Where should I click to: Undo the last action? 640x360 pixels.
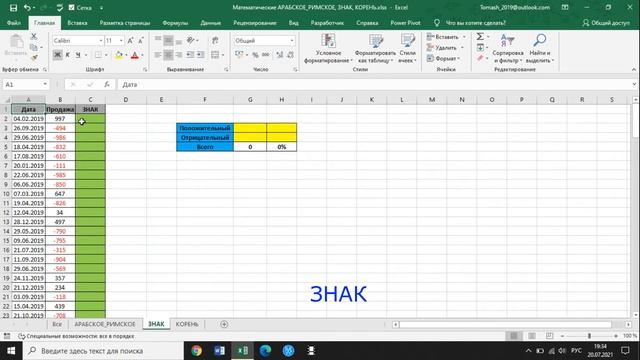click(x=27, y=7)
